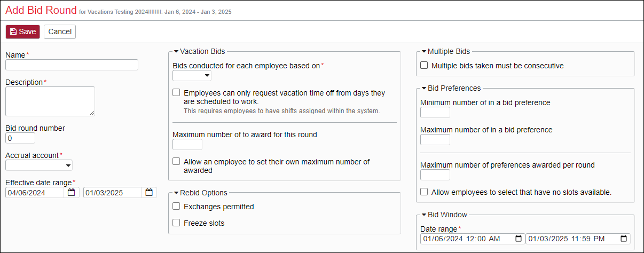Focus the Description text area
The image size is (644, 253).
tap(50, 101)
